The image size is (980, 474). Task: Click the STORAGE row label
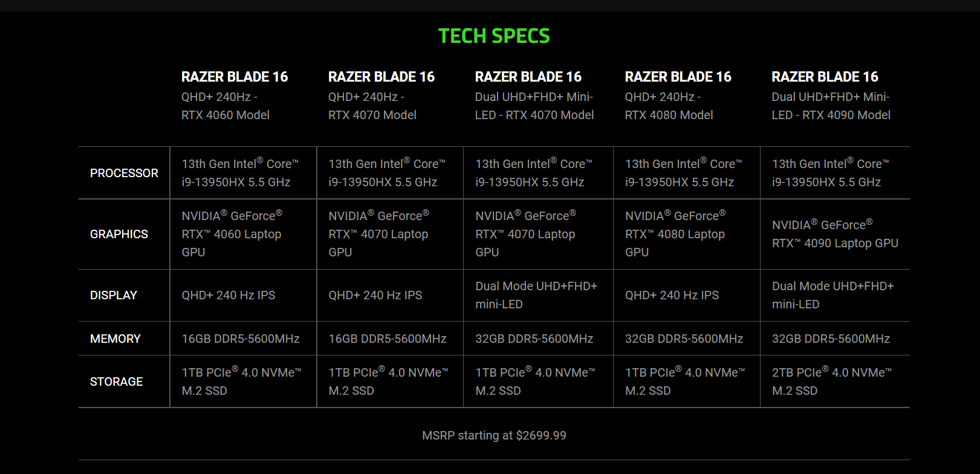(117, 381)
